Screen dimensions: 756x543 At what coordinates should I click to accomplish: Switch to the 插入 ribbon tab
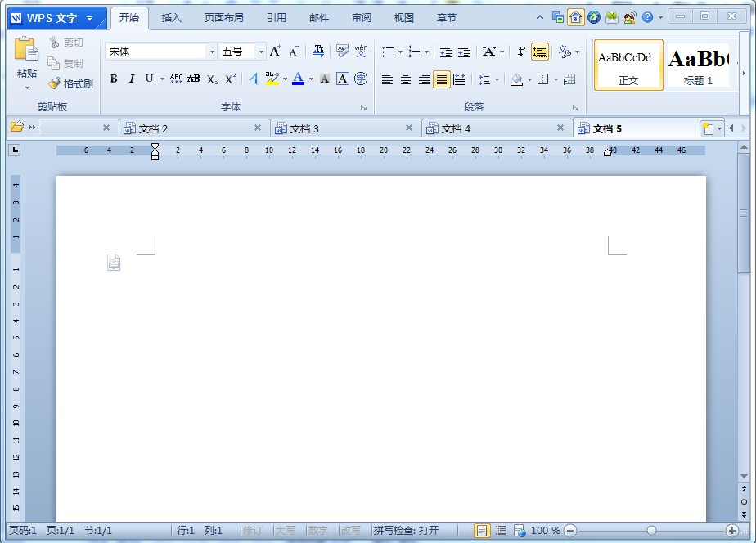(x=170, y=16)
